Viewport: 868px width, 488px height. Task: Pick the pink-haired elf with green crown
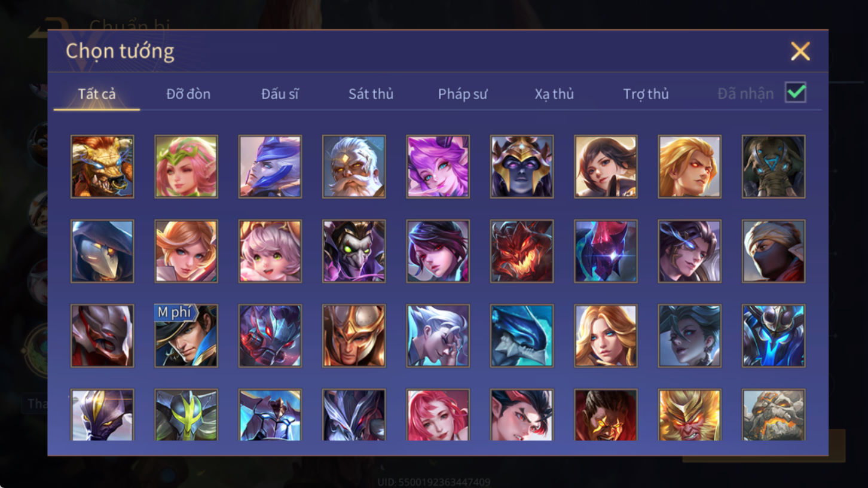pos(186,166)
